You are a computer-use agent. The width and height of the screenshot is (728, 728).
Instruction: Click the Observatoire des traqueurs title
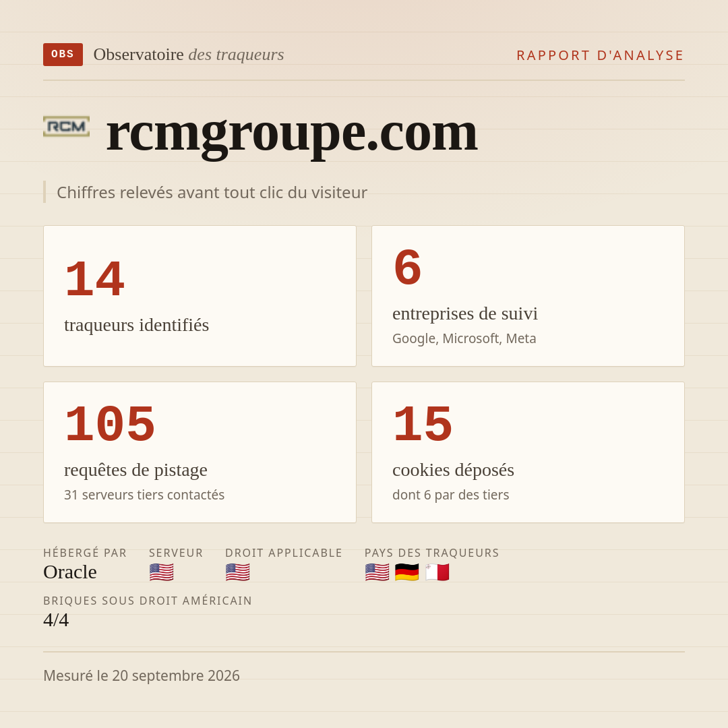coord(189,55)
